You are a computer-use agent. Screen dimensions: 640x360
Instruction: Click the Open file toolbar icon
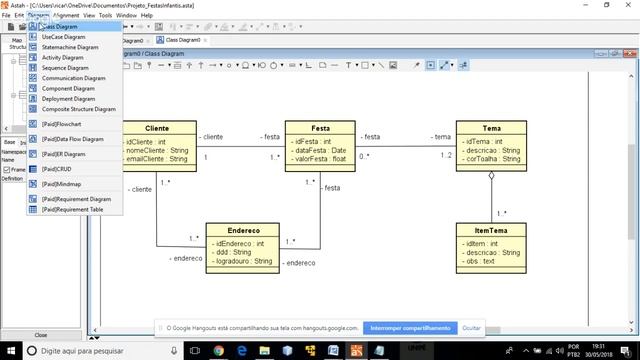[x=22, y=27]
